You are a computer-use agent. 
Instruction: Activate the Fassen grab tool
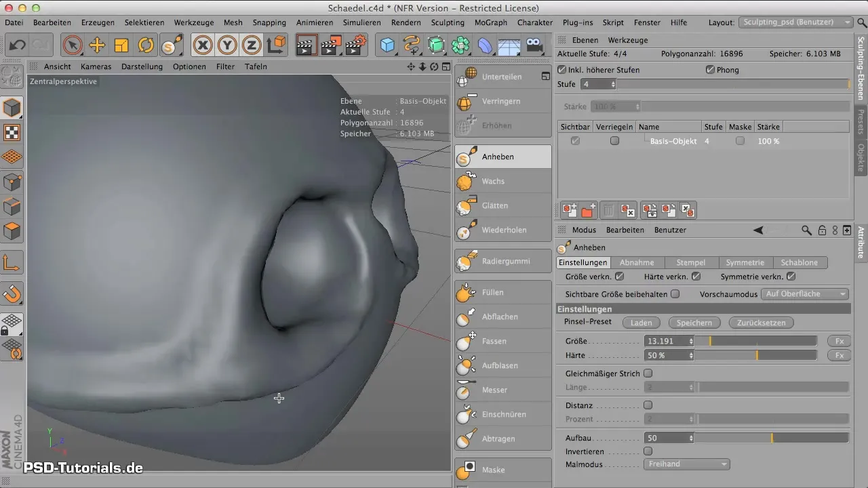(x=503, y=341)
